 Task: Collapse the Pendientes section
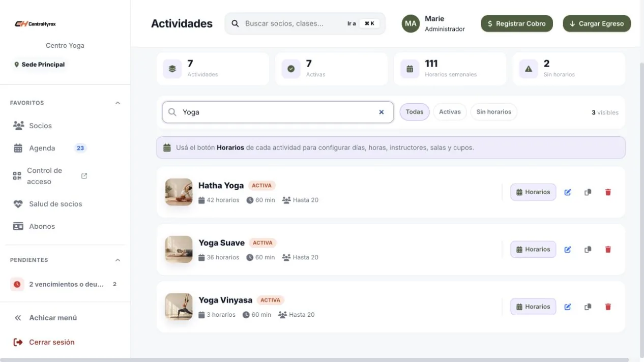tap(118, 260)
